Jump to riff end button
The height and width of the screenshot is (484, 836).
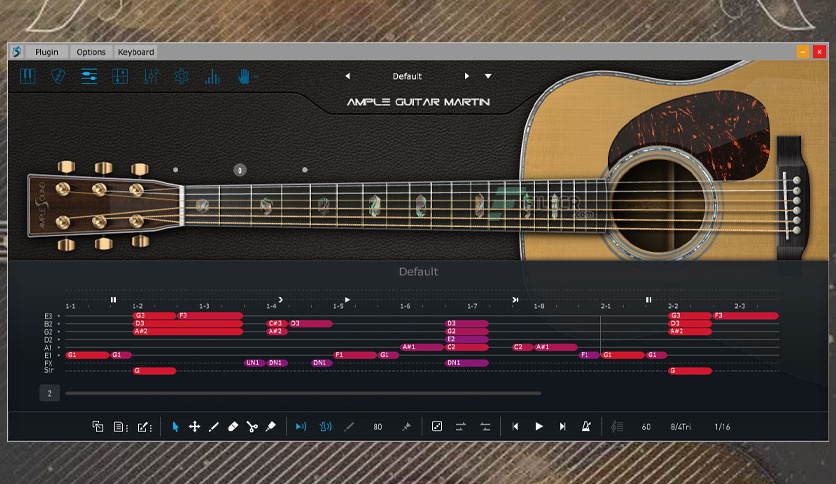pyautogui.click(x=562, y=426)
